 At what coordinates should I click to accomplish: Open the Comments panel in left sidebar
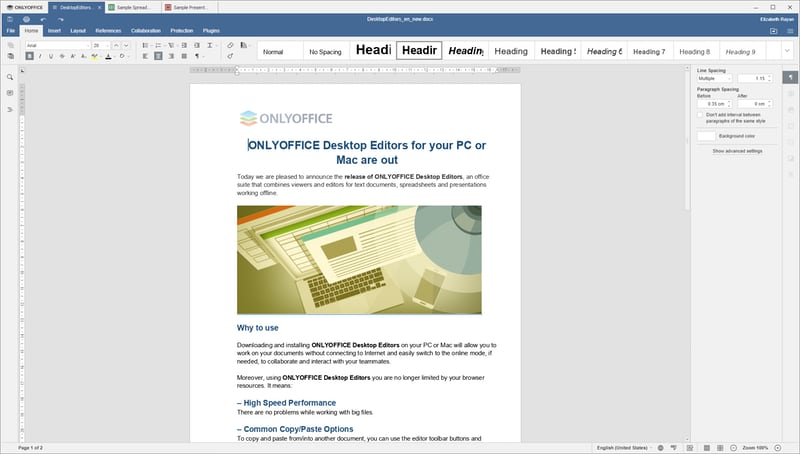click(x=10, y=93)
